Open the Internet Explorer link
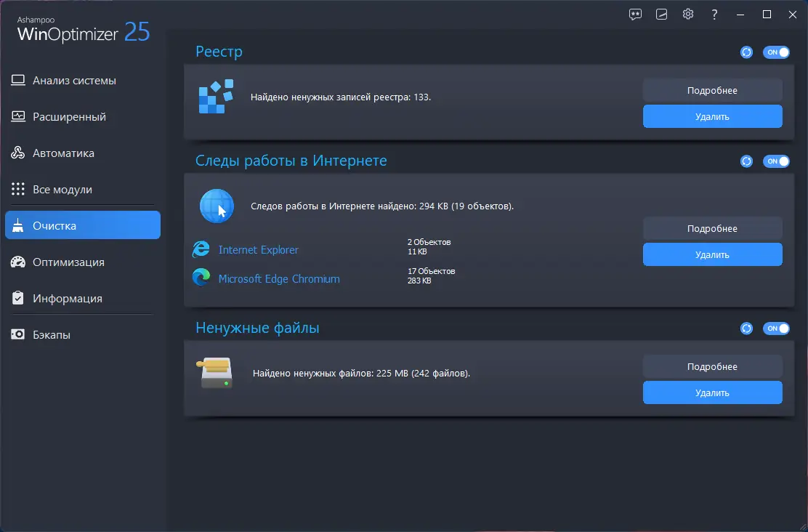808x532 pixels. click(x=258, y=249)
